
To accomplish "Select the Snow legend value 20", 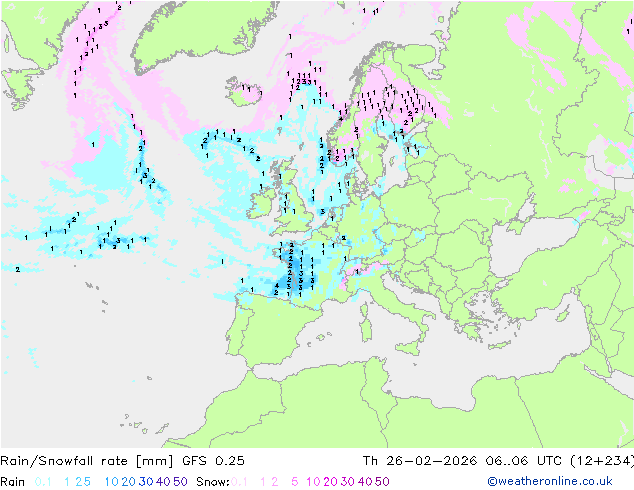I will click(x=330, y=482).
